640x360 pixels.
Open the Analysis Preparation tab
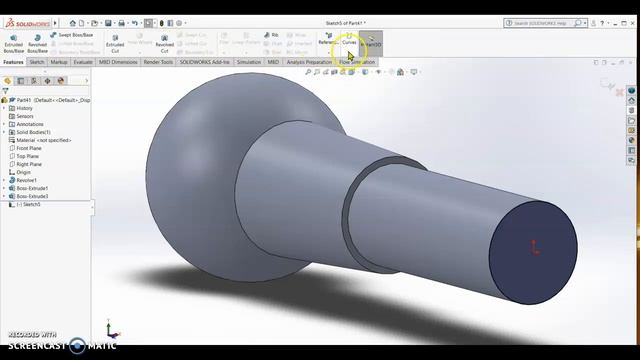coord(309,62)
